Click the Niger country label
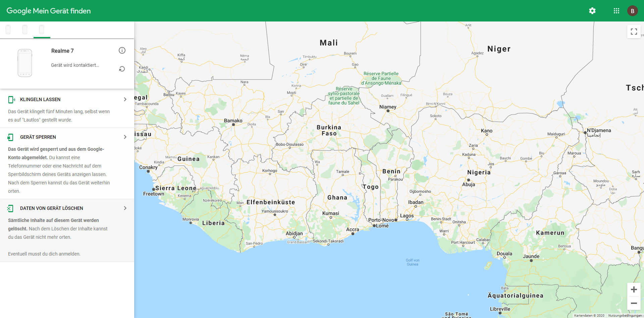 [x=499, y=49]
